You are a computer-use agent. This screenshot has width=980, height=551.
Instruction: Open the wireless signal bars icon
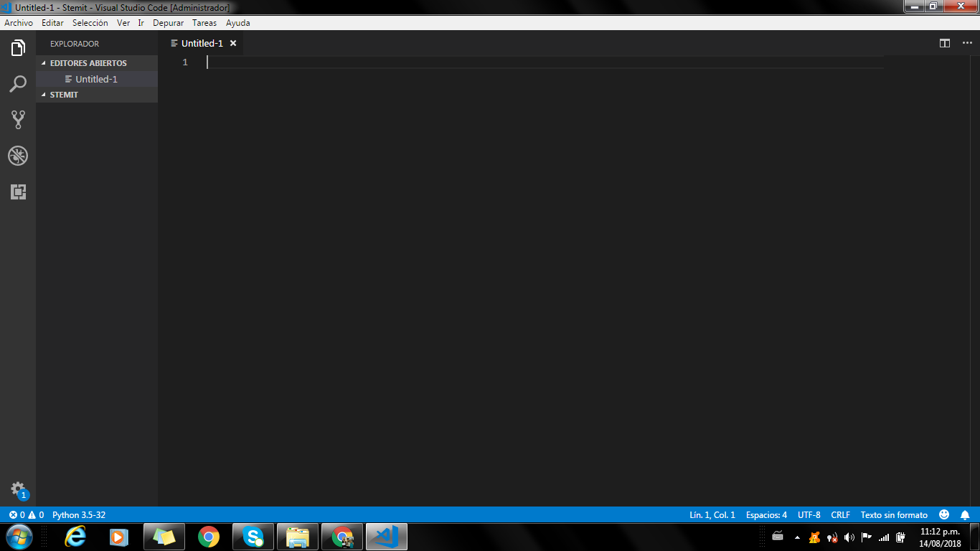coord(884,537)
